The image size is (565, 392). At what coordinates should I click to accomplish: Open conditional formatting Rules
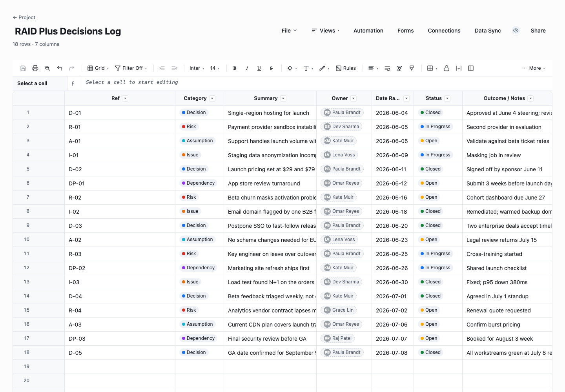click(346, 68)
